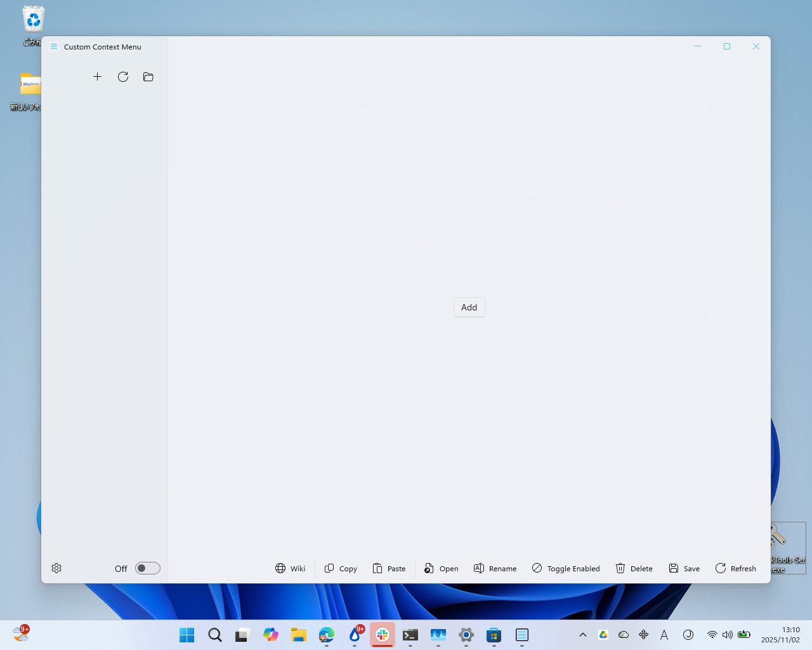This screenshot has height=650, width=812.
Task: Click the Save icon in the bottom bar
Action: click(x=672, y=568)
